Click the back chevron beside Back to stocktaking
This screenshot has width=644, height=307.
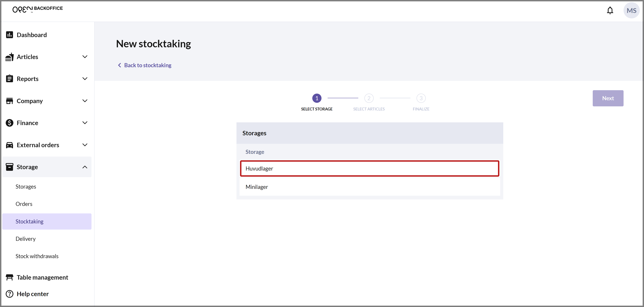(119, 65)
